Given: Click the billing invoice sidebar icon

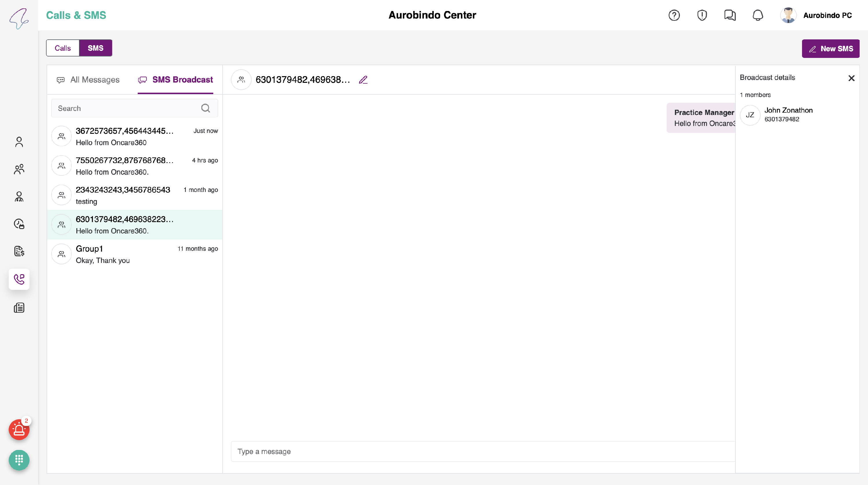Looking at the screenshot, I should click(x=19, y=251).
